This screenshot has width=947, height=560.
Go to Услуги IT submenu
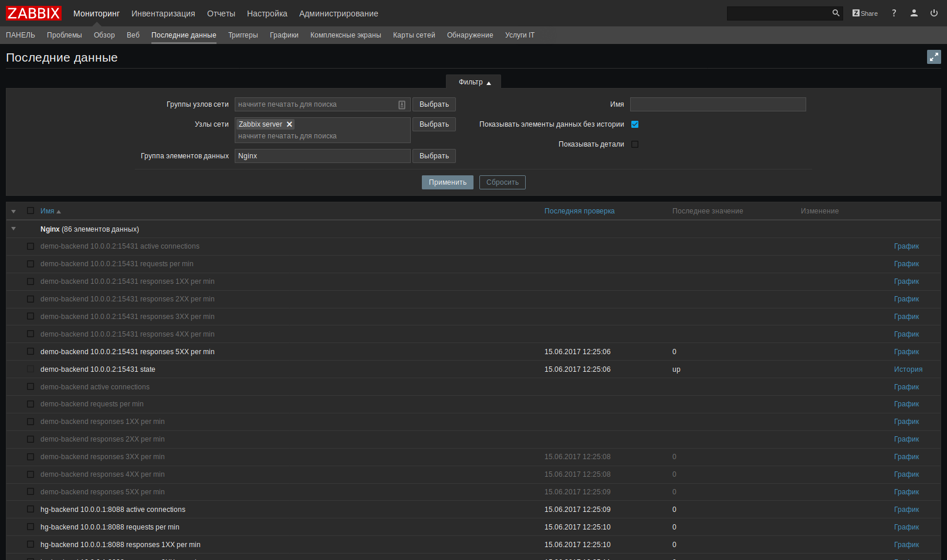[520, 35]
